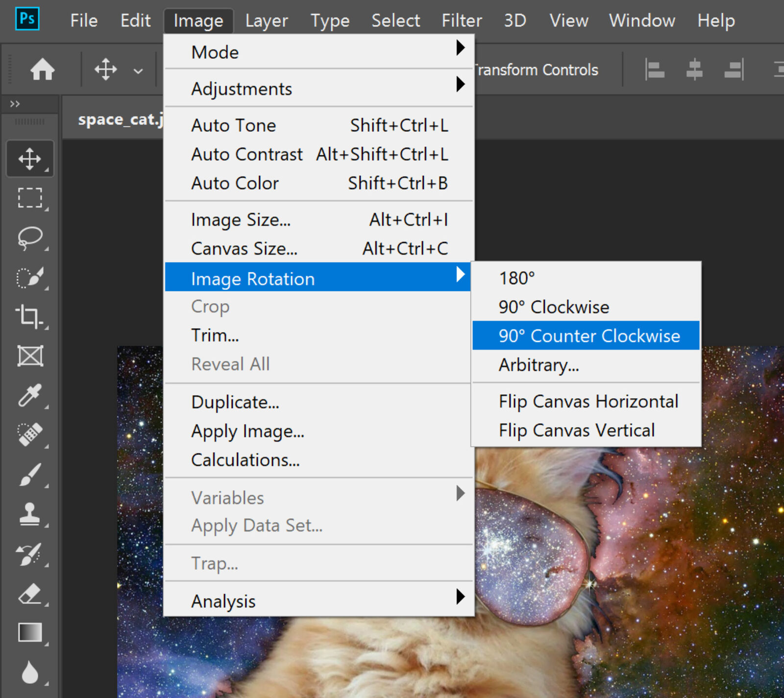Click the Align right edges icon
This screenshot has width=784, height=698.
point(735,69)
